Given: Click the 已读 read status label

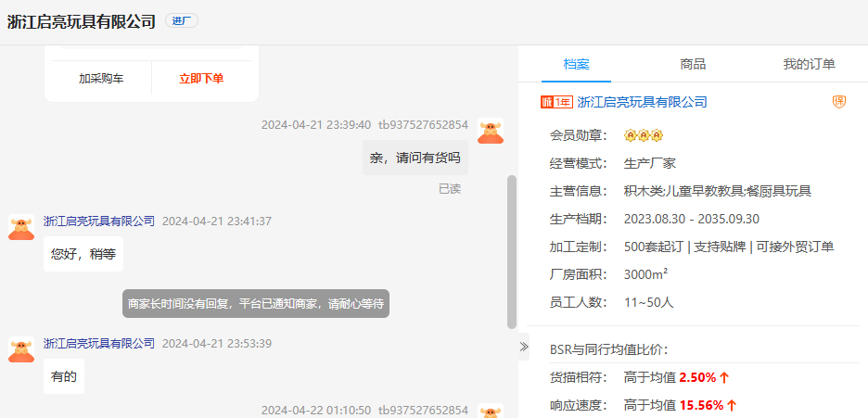Looking at the screenshot, I should click(x=450, y=189).
